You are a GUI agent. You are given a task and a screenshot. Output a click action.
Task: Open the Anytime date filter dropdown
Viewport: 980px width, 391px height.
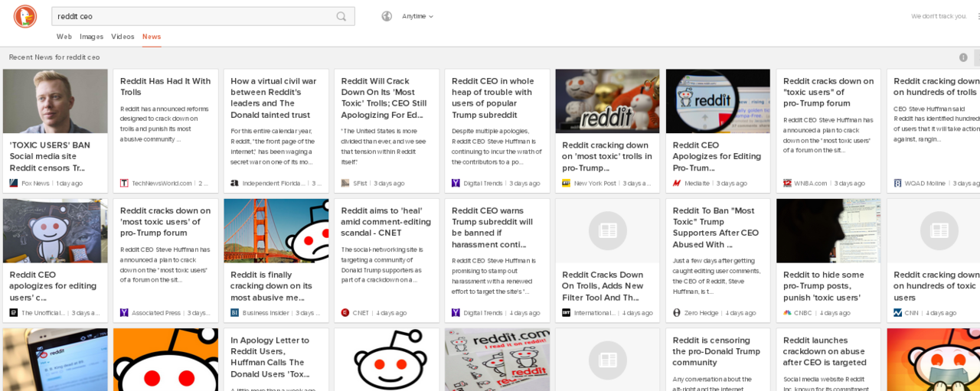point(417,16)
